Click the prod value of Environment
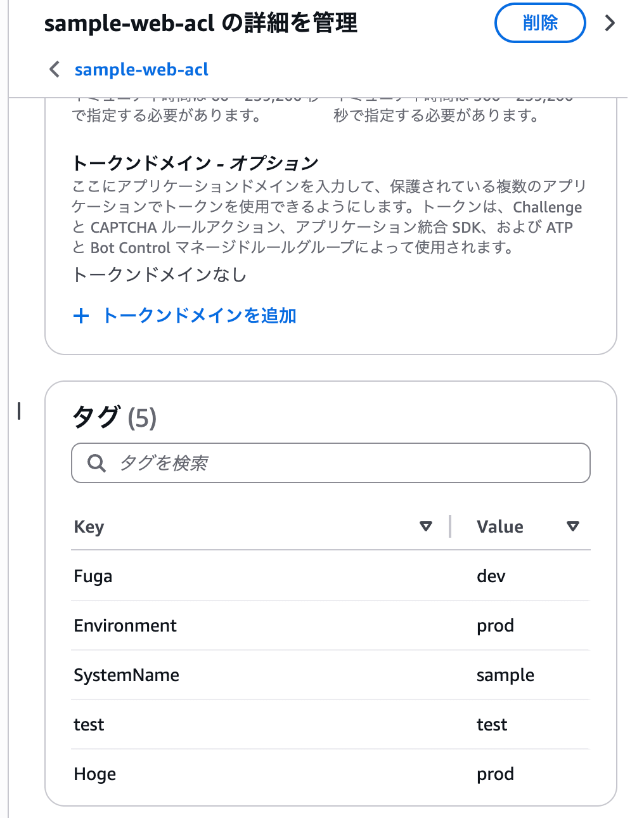This screenshot has height=818, width=644. click(495, 625)
